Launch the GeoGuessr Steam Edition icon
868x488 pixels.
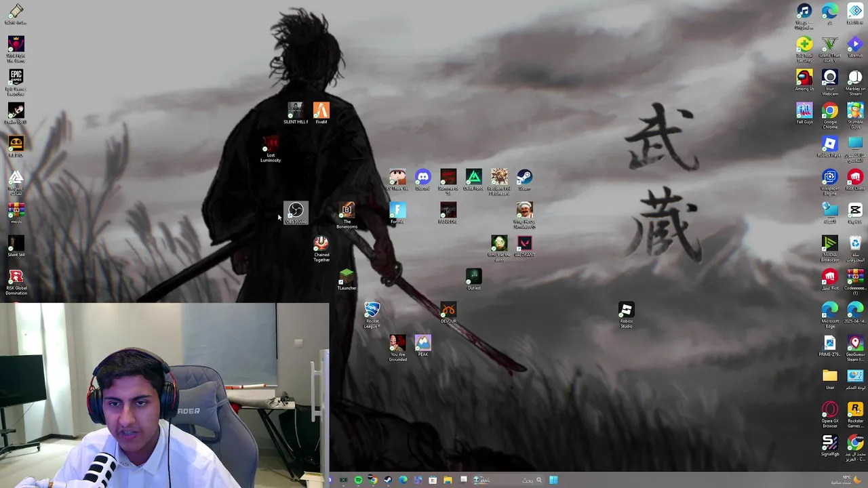point(855,348)
